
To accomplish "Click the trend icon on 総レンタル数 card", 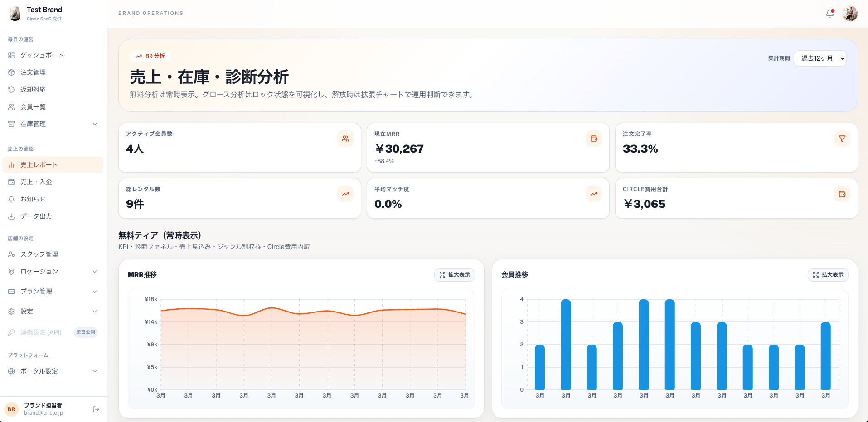I will click(345, 194).
